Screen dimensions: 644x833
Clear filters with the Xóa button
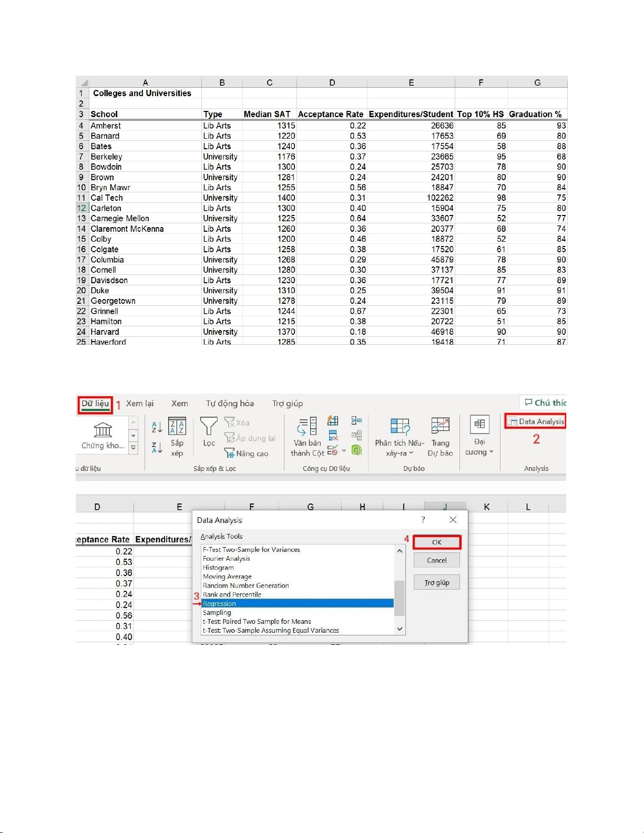coord(237,423)
